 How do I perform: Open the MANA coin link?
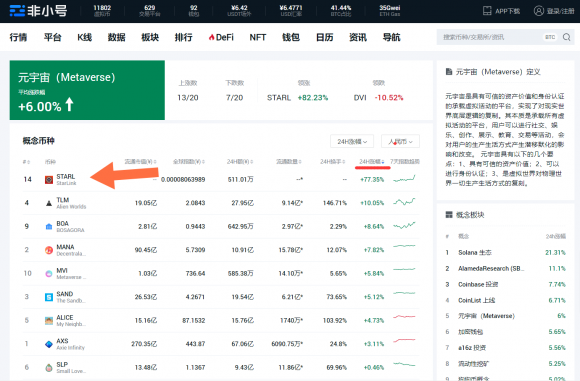[x=71, y=250]
